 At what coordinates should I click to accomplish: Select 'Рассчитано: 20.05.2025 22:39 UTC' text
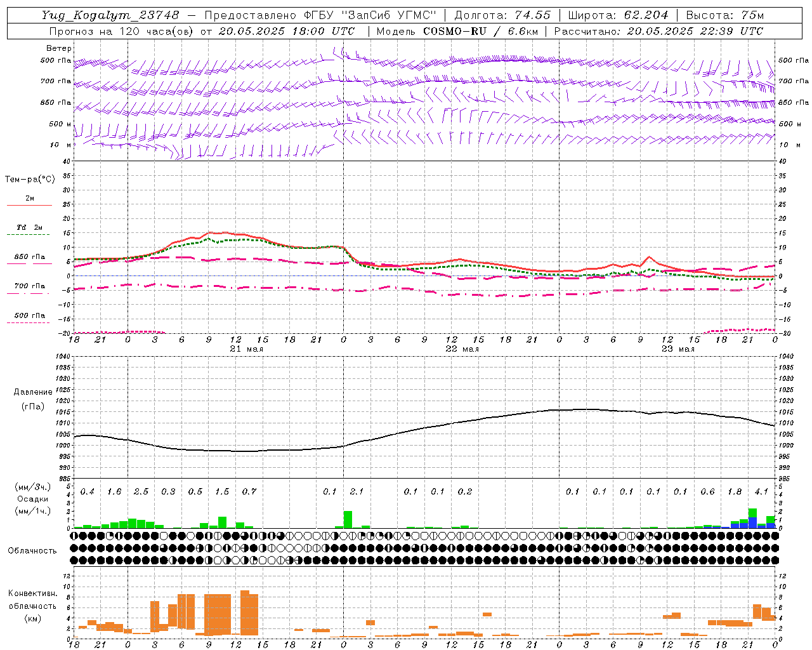[x=658, y=31]
